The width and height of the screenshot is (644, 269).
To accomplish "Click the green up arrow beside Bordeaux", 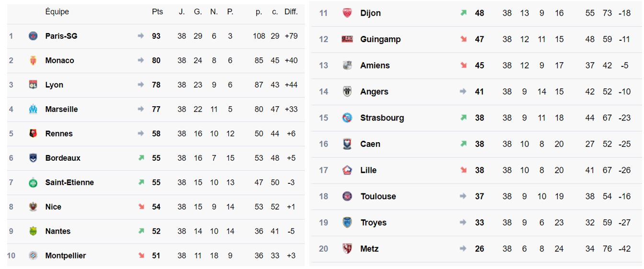I will click(141, 157).
